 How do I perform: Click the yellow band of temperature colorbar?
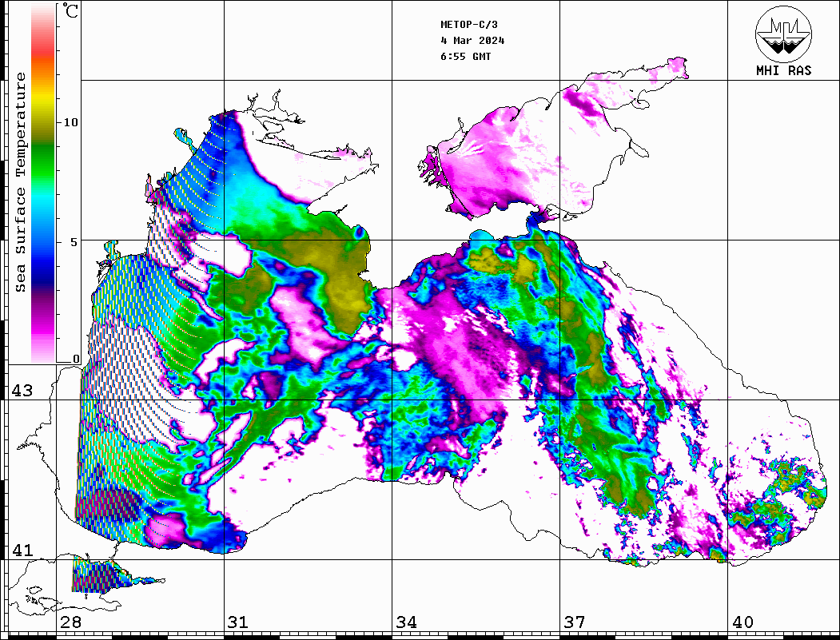click(43, 99)
